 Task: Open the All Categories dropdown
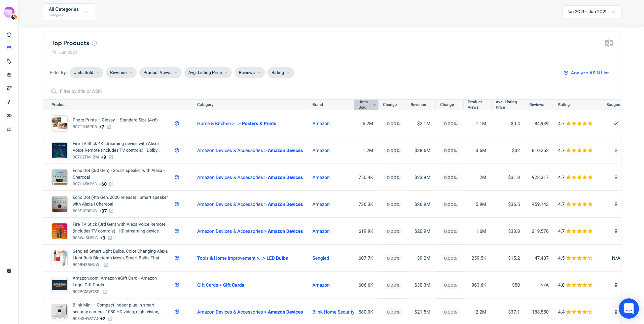(69, 12)
